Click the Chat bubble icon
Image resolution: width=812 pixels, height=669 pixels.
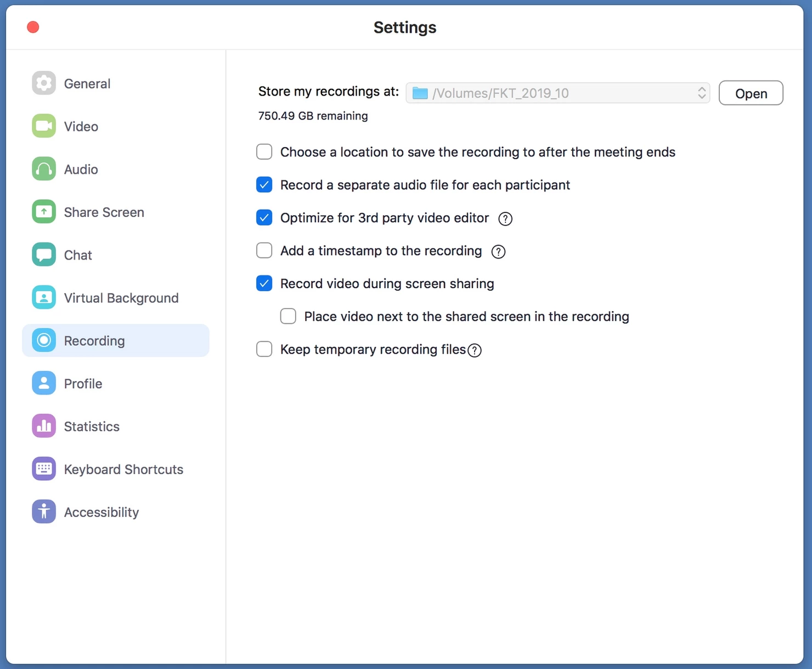point(44,255)
